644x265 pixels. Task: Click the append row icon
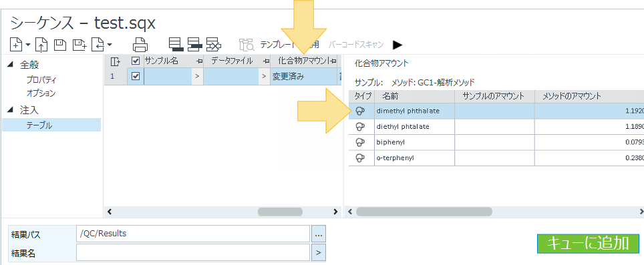[176, 45]
